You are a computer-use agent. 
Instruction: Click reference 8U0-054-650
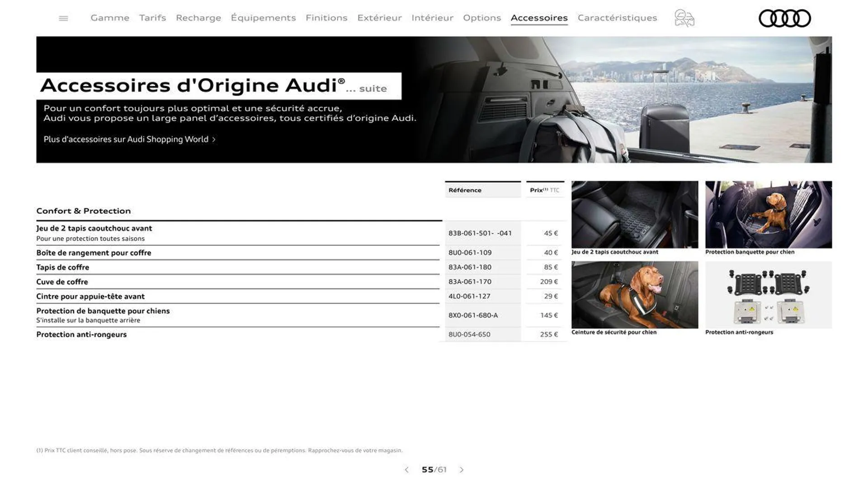pyautogui.click(x=469, y=334)
